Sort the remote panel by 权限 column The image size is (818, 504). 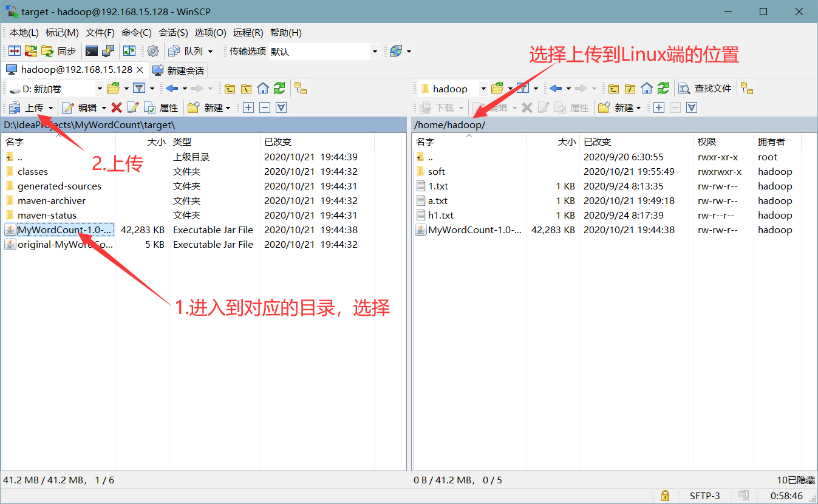click(707, 141)
